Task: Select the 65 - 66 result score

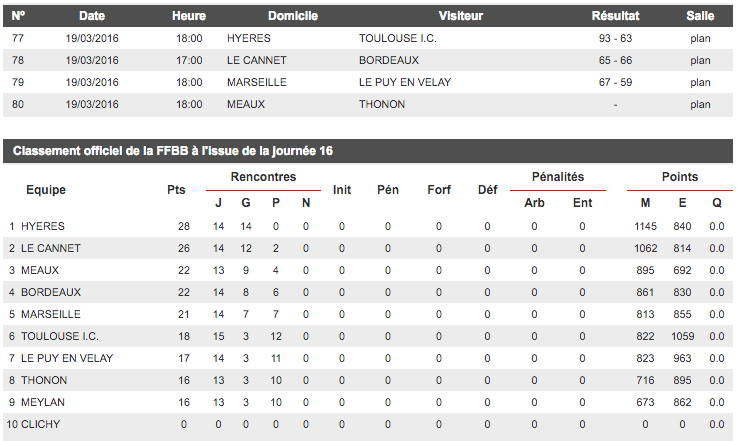Action: point(615,60)
